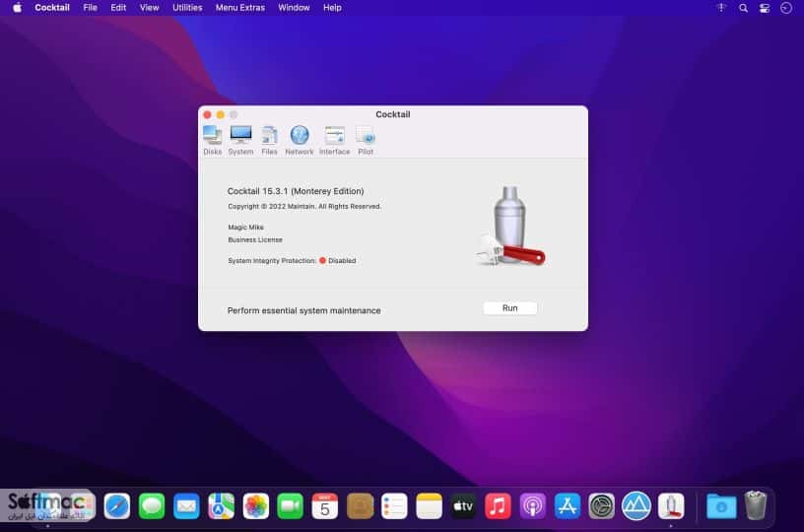Open the Menu Extras menu
The image size is (804, 532).
[x=240, y=8]
